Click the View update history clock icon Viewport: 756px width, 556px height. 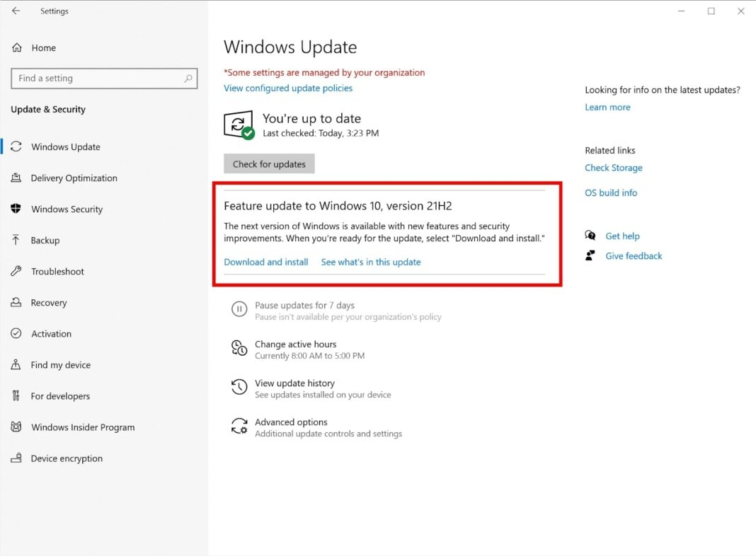[239, 388]
